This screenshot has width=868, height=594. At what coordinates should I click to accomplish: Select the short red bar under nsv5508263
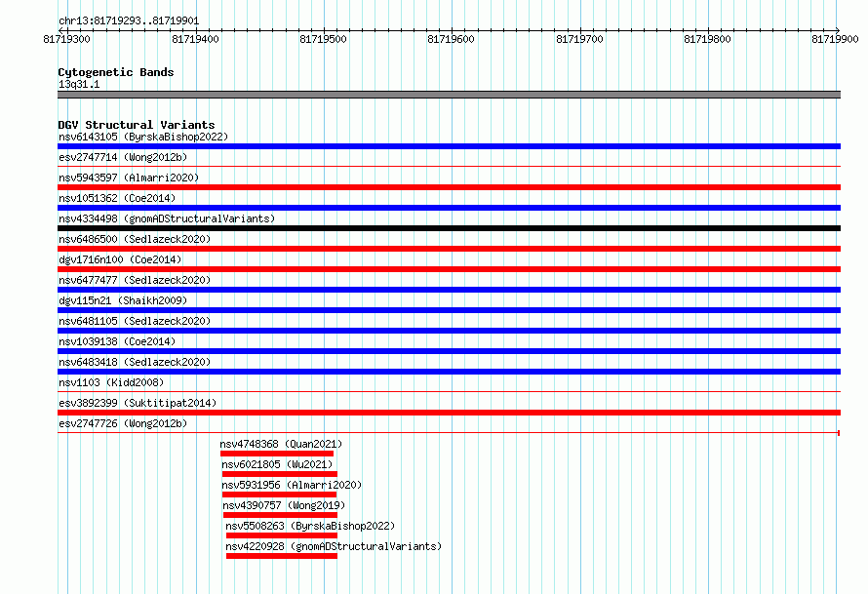pos(282,535)
